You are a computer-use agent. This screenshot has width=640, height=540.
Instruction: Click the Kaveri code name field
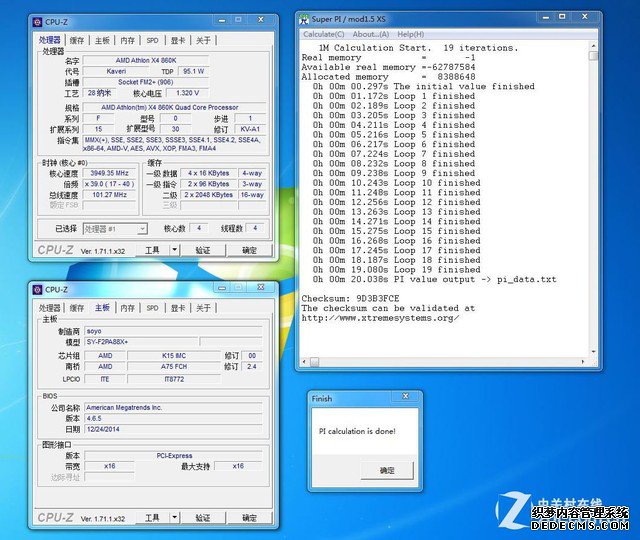point(116,71)
